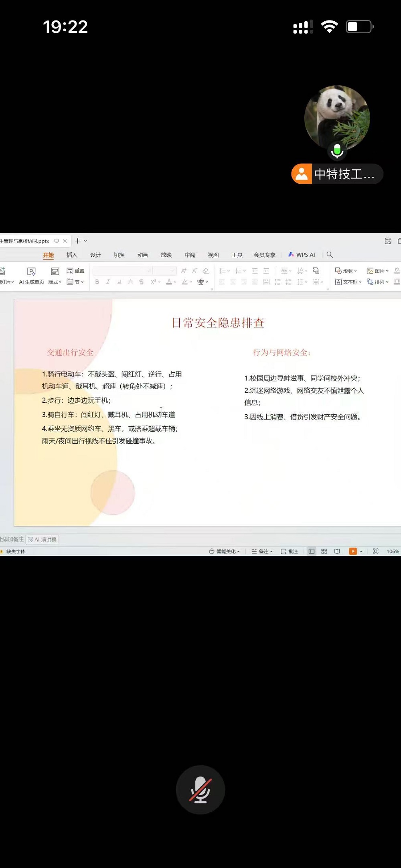Viewport: 401px width, 868px height.
Task: Open the 工具 ribbon tab
Action: [x=237, y=255]
